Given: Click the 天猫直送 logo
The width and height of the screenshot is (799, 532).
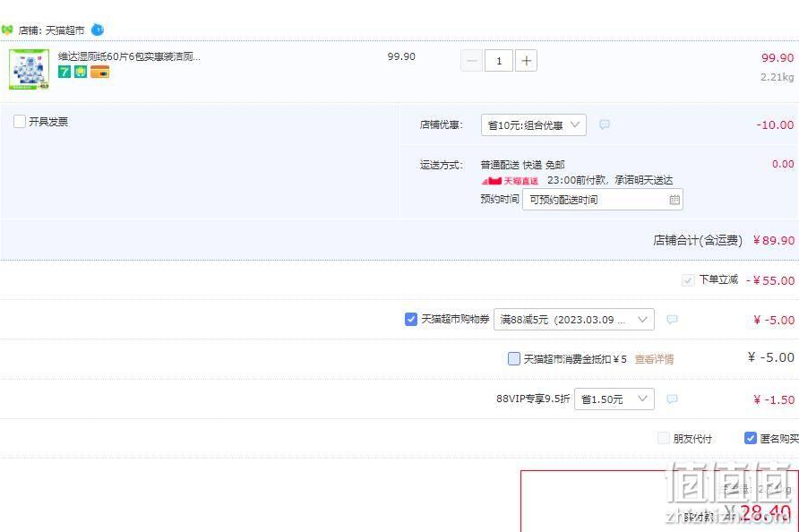Looking at the screenshot, I should [x=510, y=180].
